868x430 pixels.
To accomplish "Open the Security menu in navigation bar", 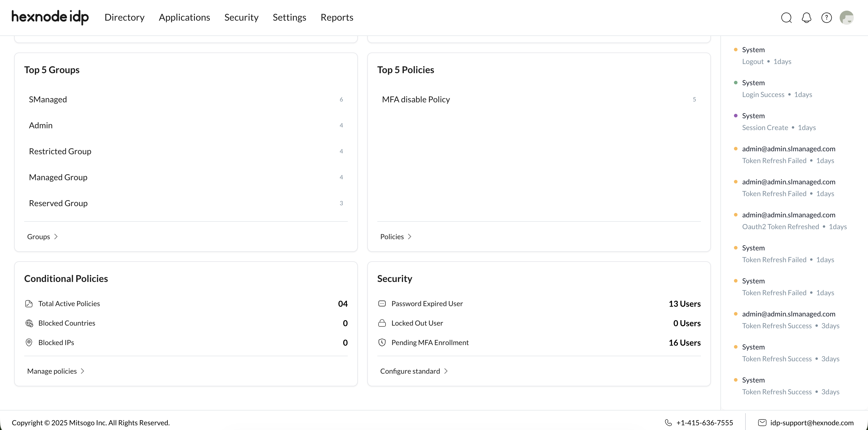I will coord(241,17).
